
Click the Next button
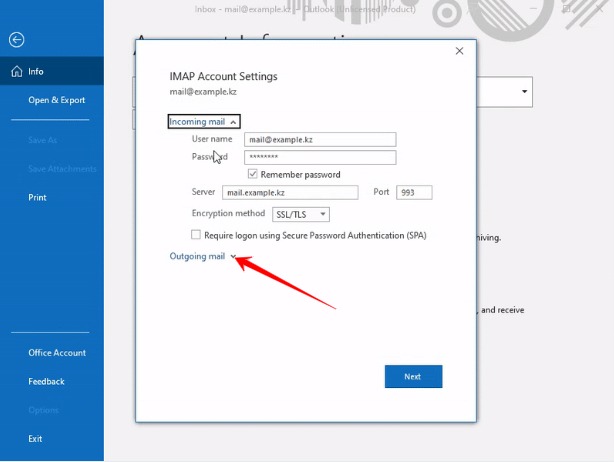(x=414, y=376)
